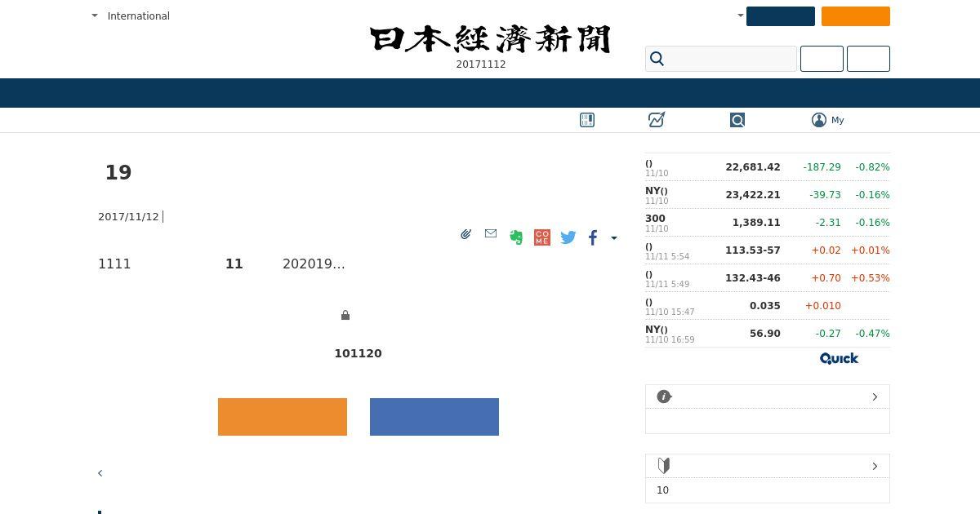Clip this article with the paperclip icon
This screenshot has width=980, height=514.
(465, 234)
